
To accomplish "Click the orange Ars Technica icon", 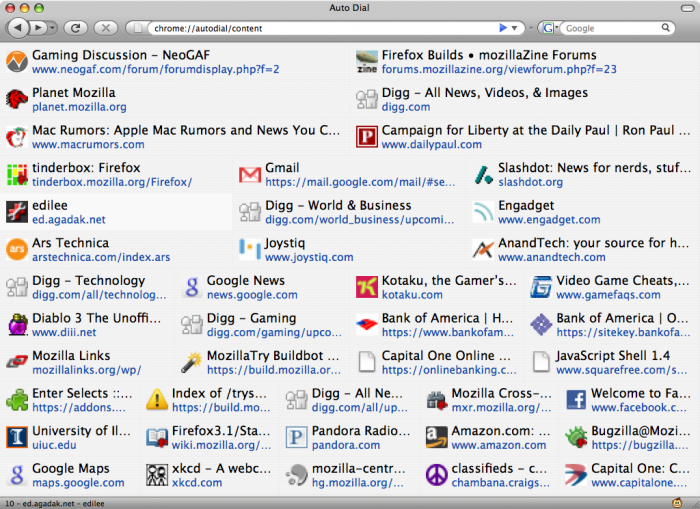I will coord(17,250).
